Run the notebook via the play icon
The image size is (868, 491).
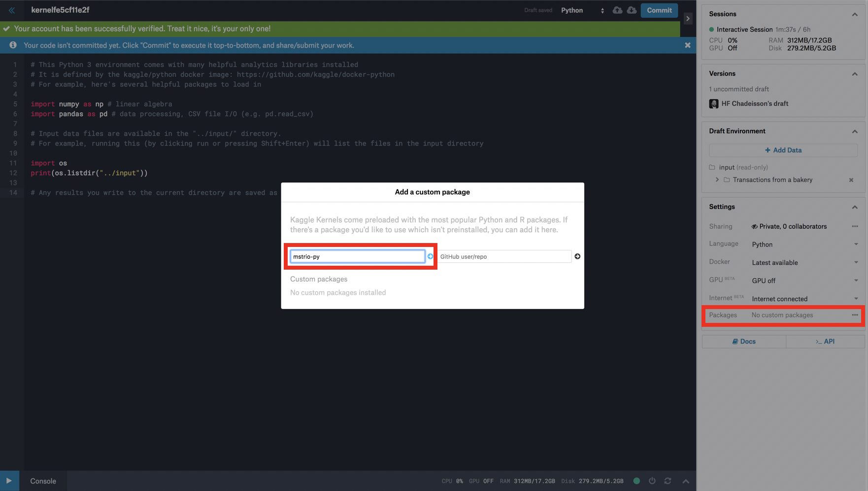(x=9, y=481)
